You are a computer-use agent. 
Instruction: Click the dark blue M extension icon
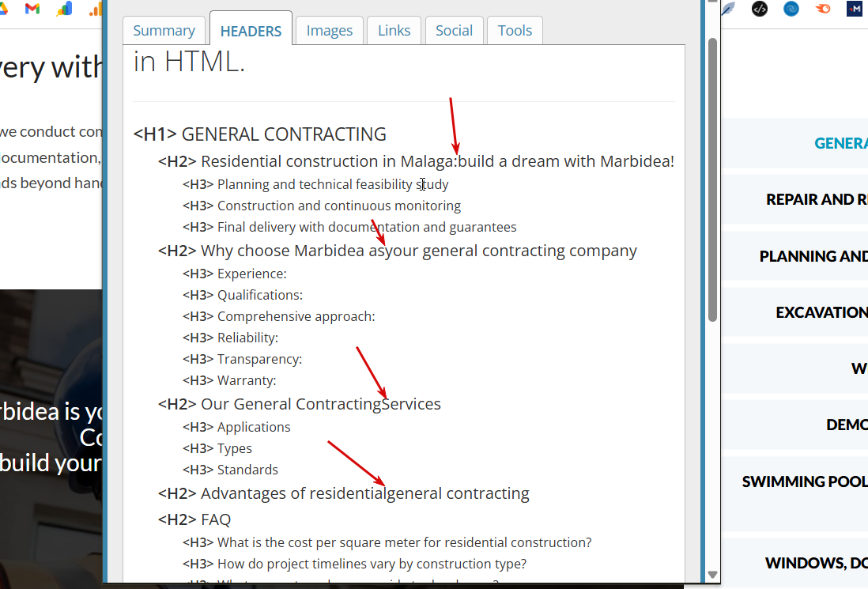854,9
